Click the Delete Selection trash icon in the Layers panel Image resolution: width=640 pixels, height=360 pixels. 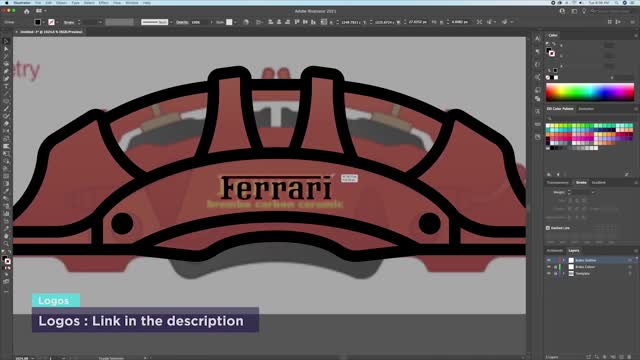(630, 357)
